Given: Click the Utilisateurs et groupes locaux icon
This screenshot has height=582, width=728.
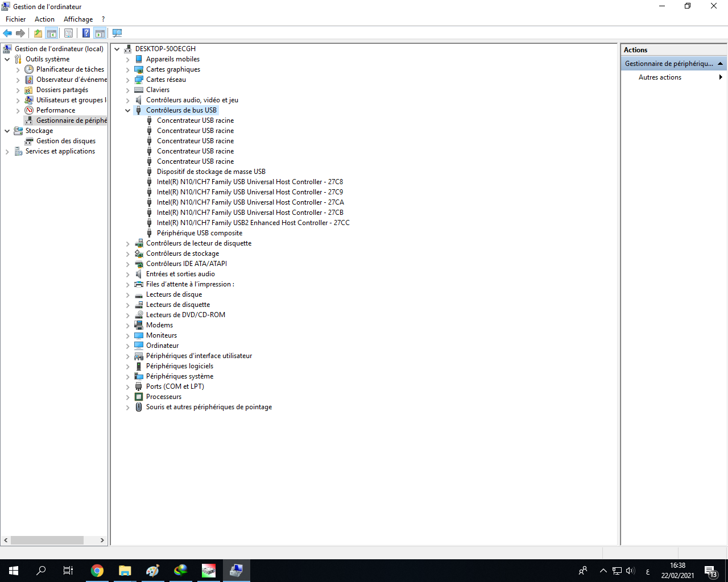Looking at the screenshot, I should point(29,100).
